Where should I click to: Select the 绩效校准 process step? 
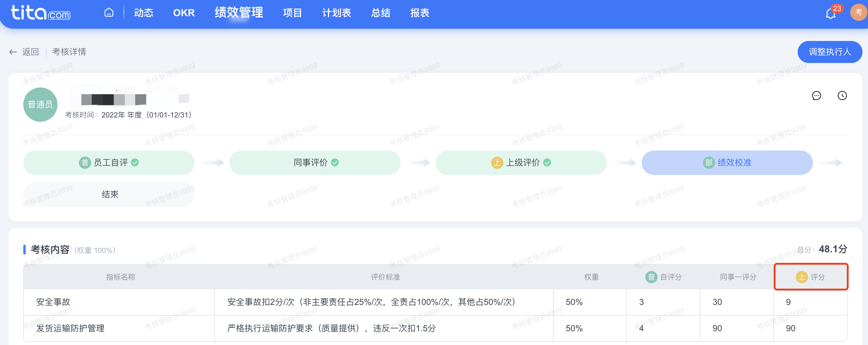click(x=727, y=163)
